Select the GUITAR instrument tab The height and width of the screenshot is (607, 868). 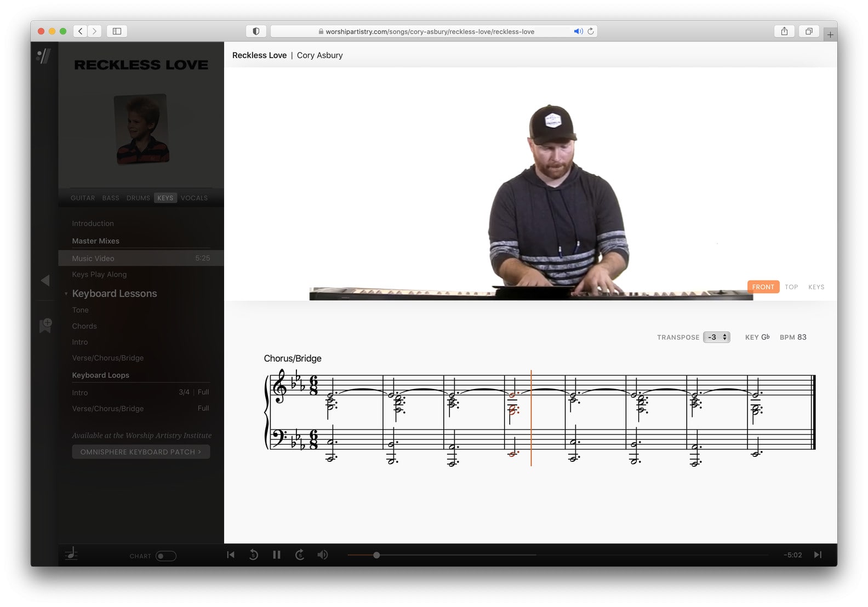pos(83,198)
